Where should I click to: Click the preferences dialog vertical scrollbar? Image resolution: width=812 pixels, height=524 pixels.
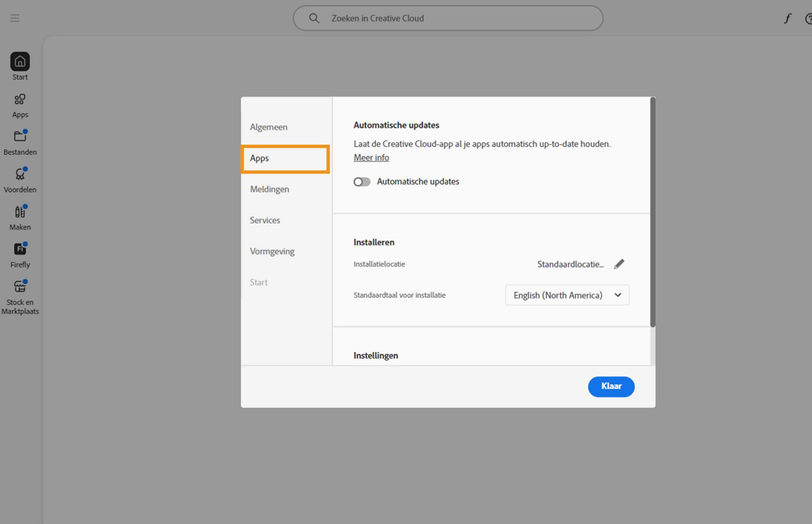[653, 211]
